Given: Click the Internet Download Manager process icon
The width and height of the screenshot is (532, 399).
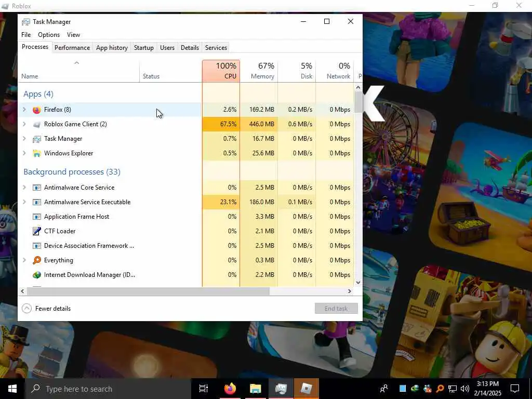Looking at the screenshot, I should pyautogui.click(x=37, y=275).
